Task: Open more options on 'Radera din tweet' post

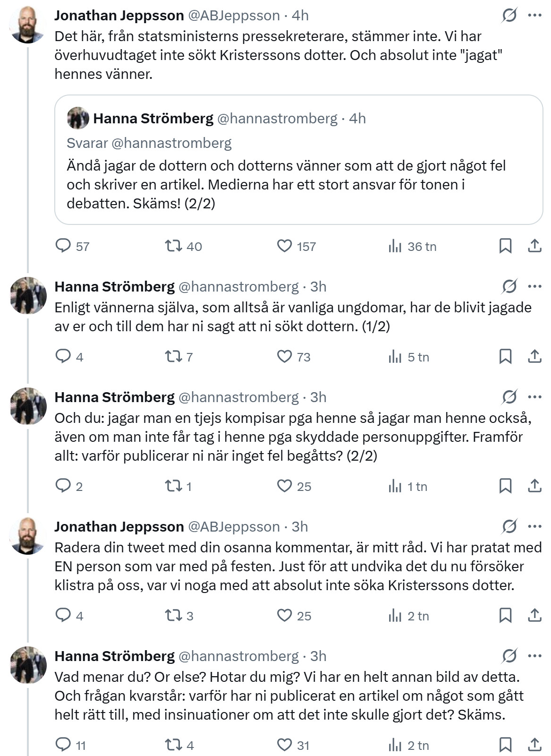Action: [x=534, y=527]
